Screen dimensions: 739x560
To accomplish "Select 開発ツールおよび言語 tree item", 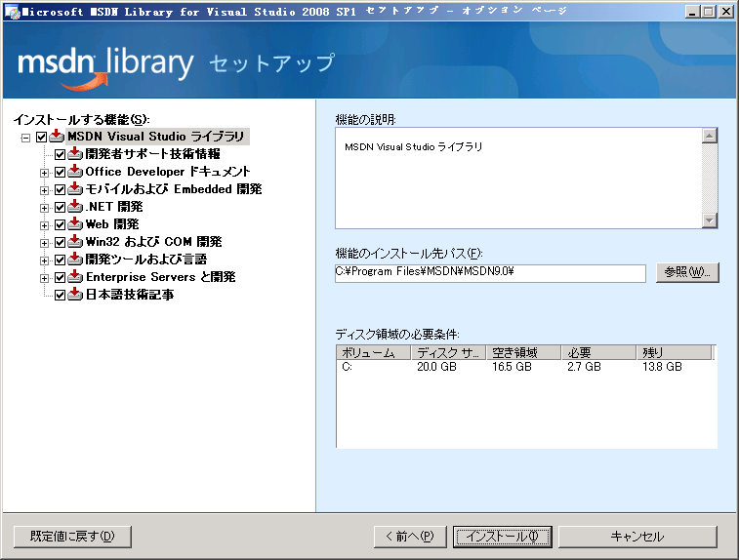I will (146, 260).
